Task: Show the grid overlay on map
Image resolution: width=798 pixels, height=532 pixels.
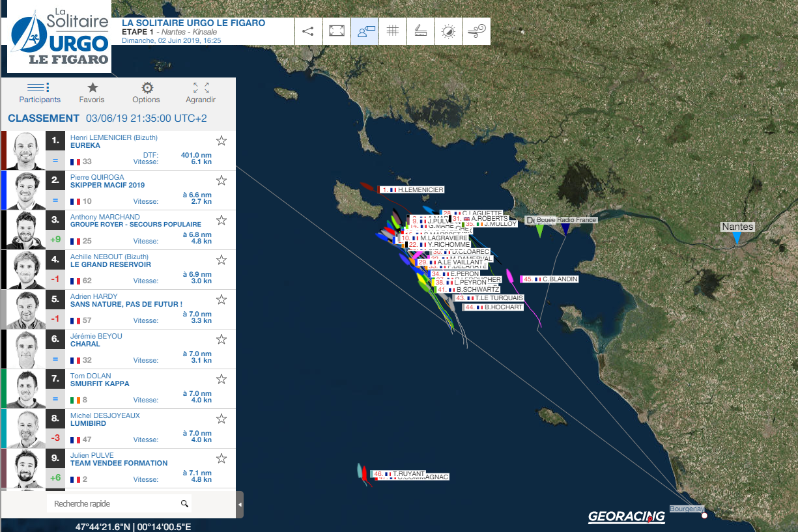Action: [393, 31]
